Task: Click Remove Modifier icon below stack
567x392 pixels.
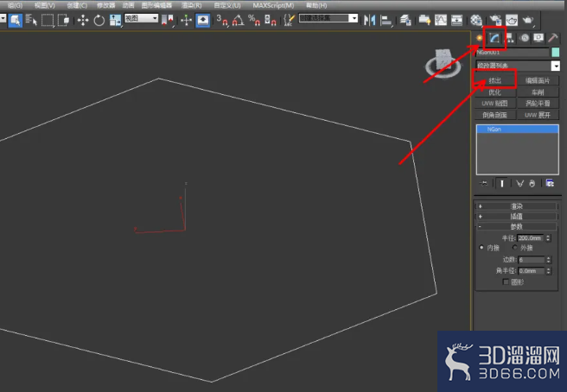Action: click(532, 184)
